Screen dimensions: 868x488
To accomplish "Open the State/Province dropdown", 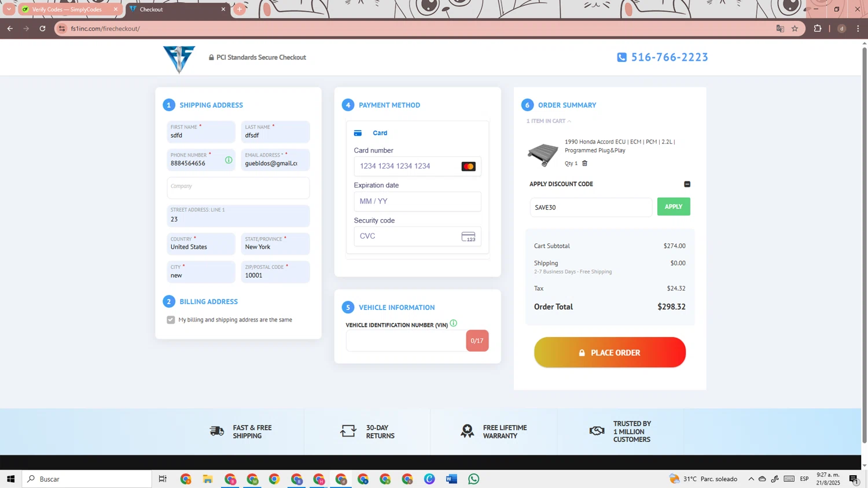I will (x=275, y=244).
